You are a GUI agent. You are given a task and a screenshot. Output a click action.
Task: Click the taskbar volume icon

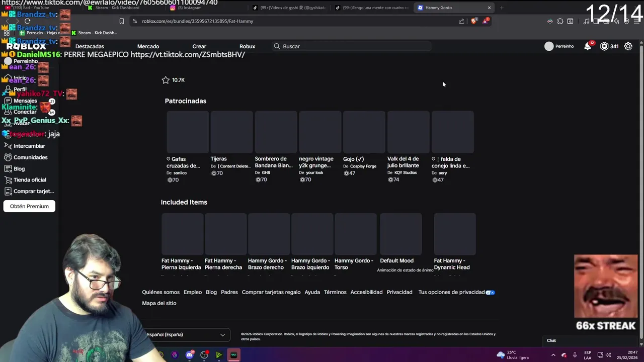(x=608, y=355)
